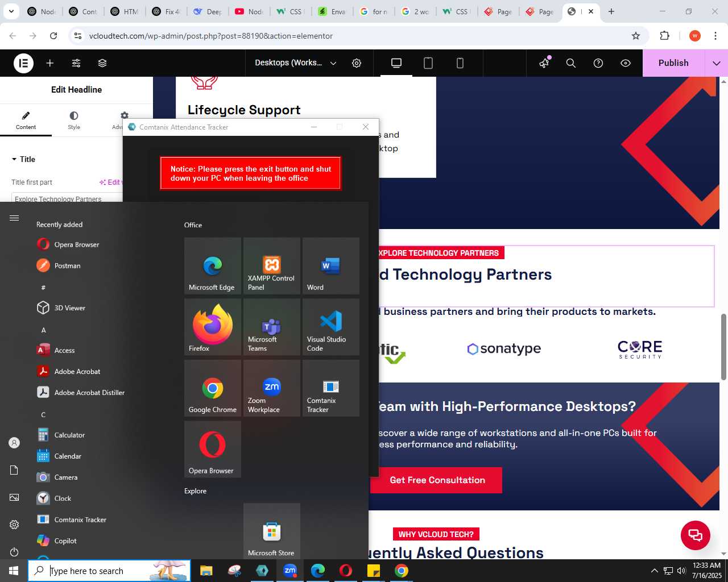This screenshot has height=582, width=728.
Task: Launch Google Chrome tile
Action: point(213,388)
